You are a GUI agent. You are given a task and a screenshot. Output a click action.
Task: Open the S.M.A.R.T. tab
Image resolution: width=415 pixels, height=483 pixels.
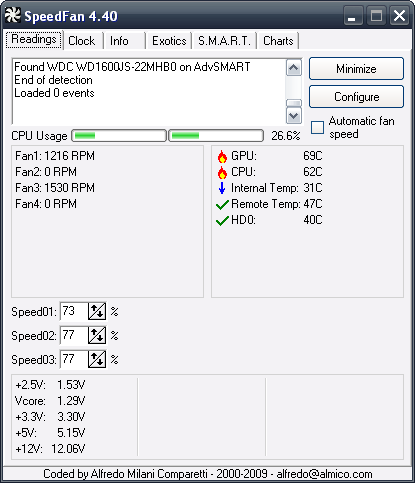click(224, 41)
